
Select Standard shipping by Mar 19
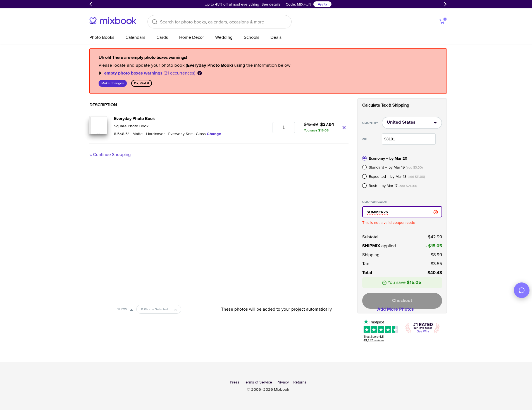click(364, 167)
